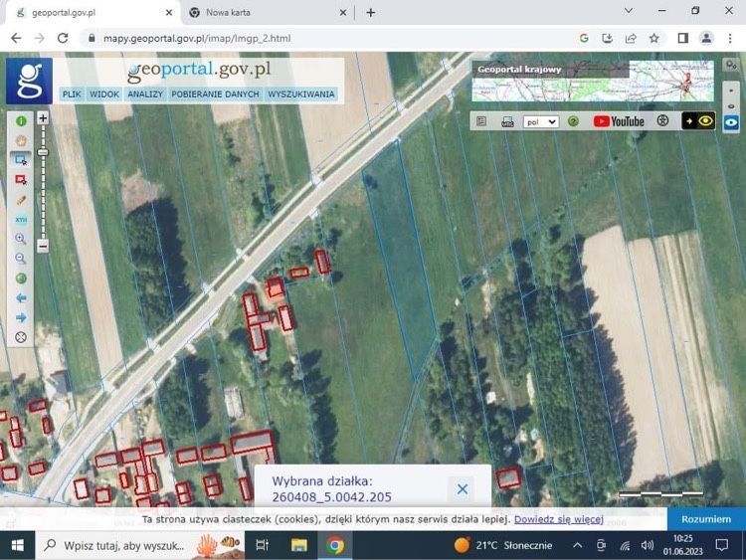
Task: Click the print map icon
Action: point(507,121)
